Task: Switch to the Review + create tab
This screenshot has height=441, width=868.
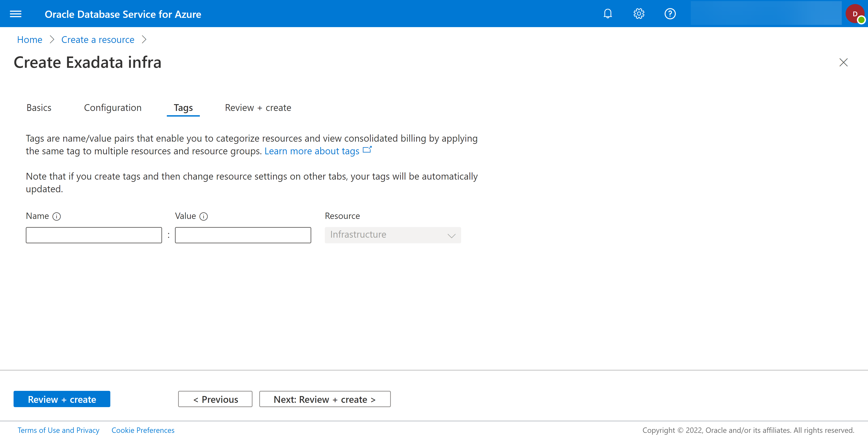Action: pos(258,108)
